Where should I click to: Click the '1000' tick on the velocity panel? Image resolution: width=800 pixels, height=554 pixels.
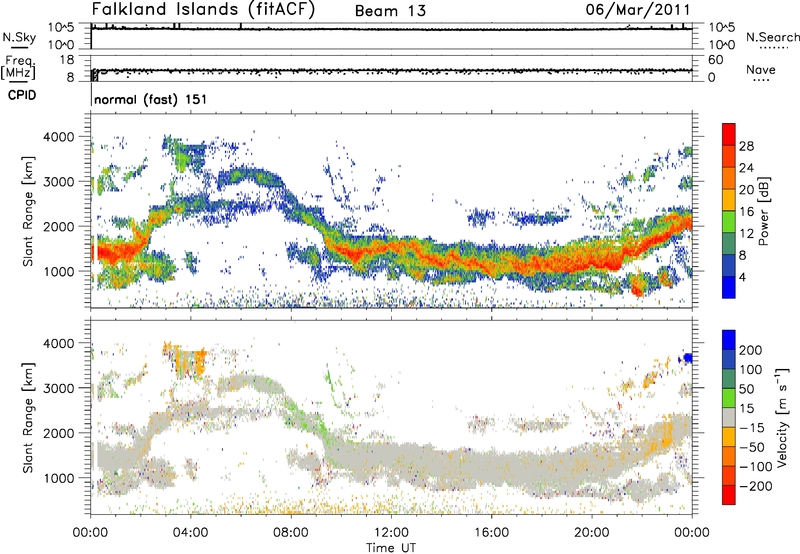59,478
